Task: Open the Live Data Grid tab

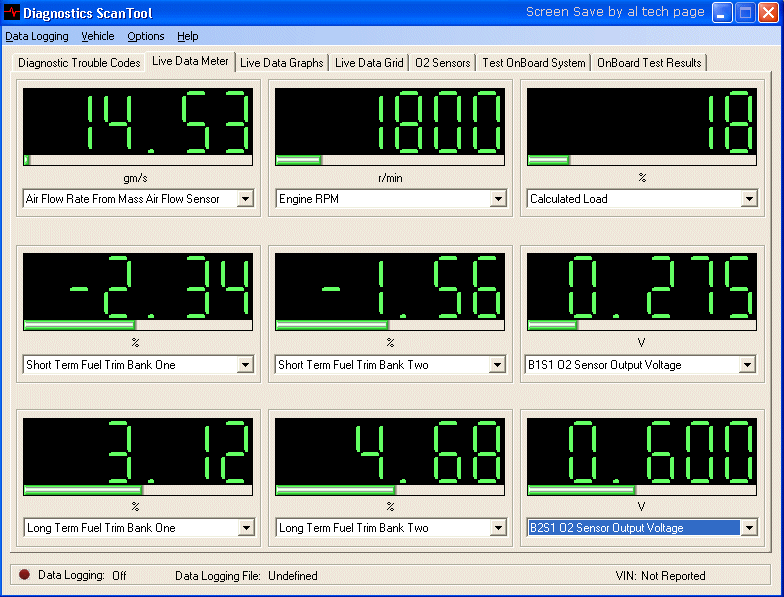Action: [x=369, y=63]
